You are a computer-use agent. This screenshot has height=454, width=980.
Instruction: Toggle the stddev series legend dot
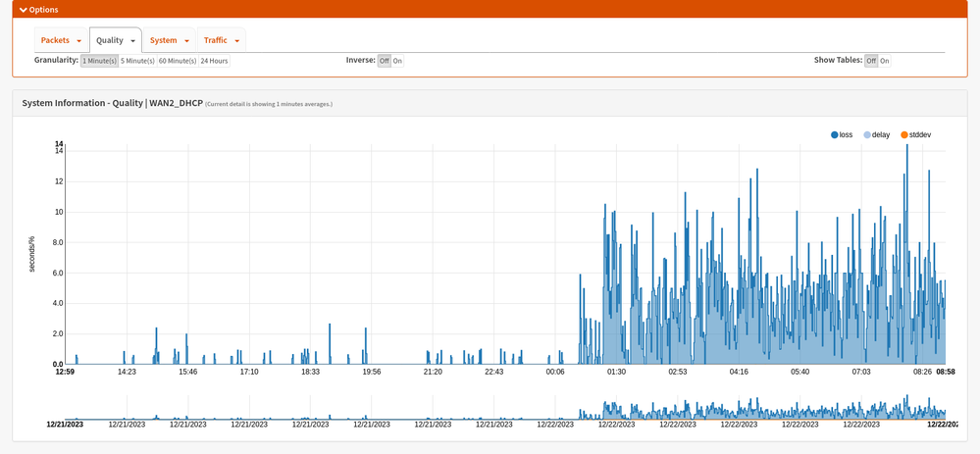pyautogui.click(x=903, y=135)
